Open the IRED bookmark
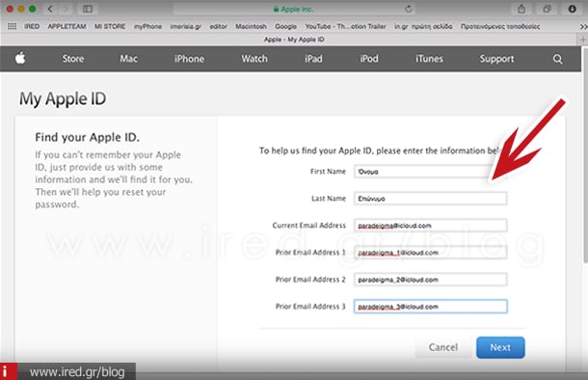Image resolution: width=588 pixels, height=380 pixels. click(32, 26)
